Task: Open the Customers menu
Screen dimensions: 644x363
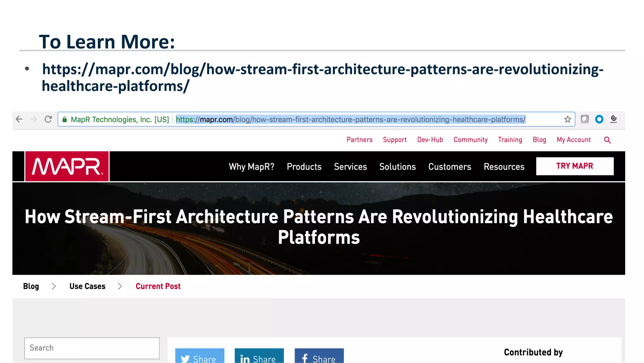Action: (x=450, y=167)
